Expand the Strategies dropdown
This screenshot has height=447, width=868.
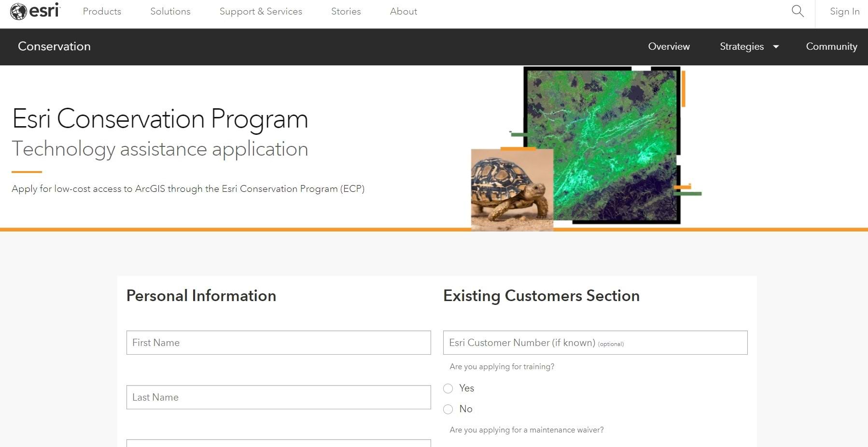749,46
